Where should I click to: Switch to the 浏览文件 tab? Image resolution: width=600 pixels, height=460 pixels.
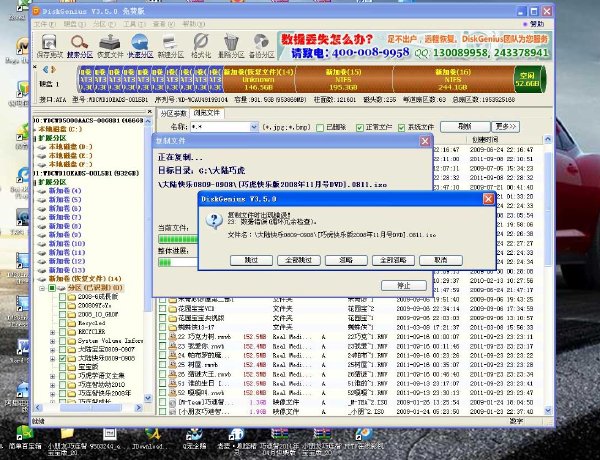click(x=207, y=113)
